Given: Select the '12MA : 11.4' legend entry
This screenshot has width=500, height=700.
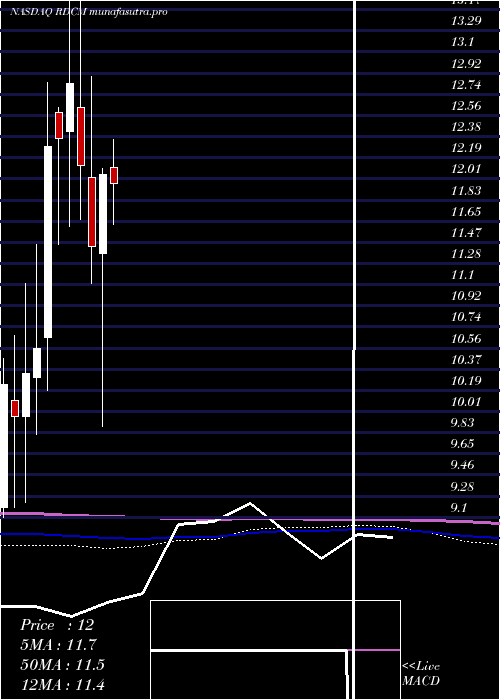Looking at the screenshot, I should click(x=62, y=684).
